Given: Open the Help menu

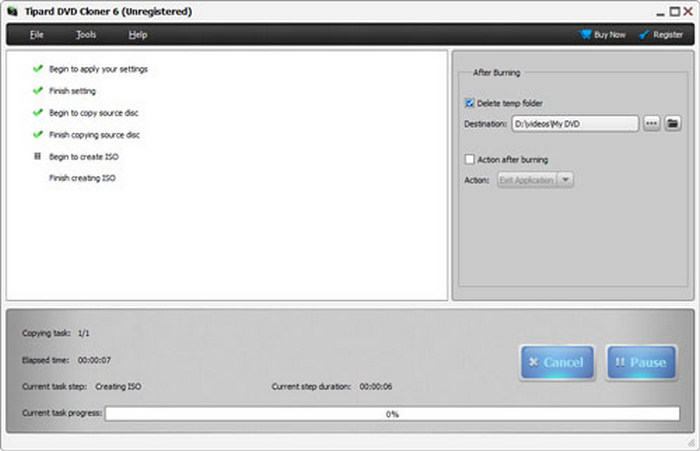Looking at the screenshot, I should click(138, 35).
